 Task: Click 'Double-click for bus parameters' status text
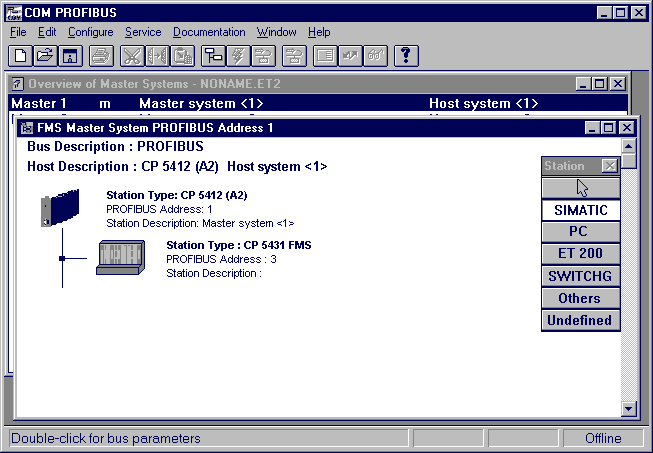(x=106, y=438)
